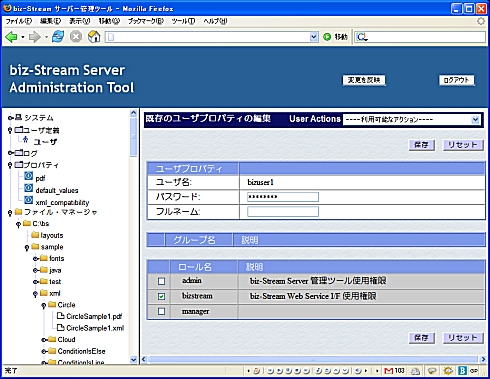Viewport: 490px width, 379px height.
Task: Check the admin role checkbox
Action: (161, 281)
